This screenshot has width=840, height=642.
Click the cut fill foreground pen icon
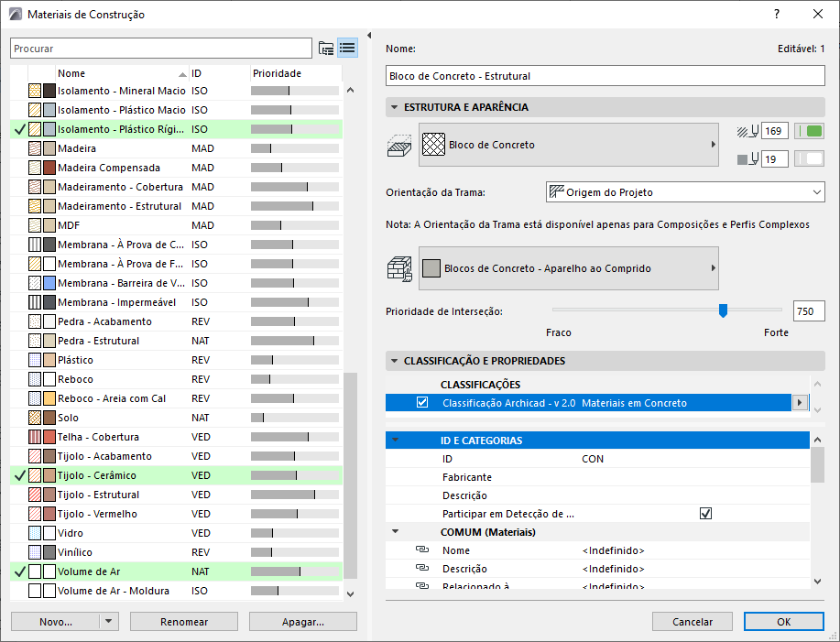[747, 131]
